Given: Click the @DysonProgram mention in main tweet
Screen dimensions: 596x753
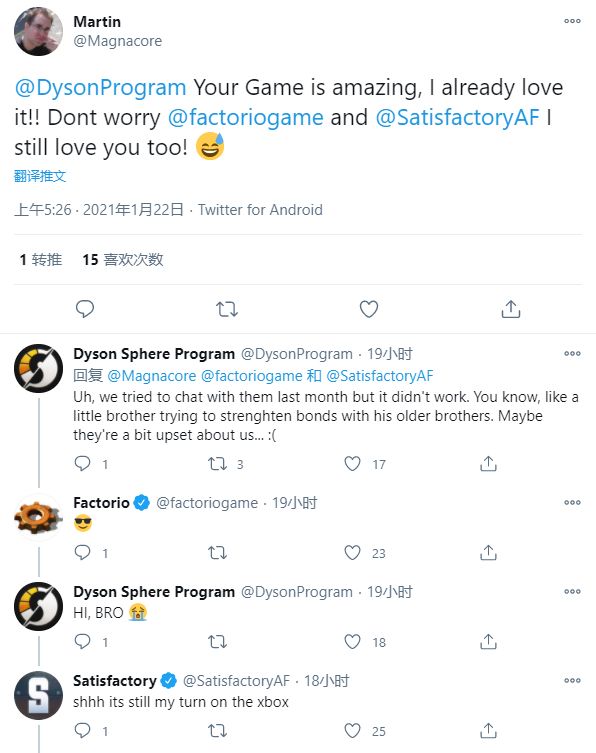Looking at the screenshot, I should point(100,87).
